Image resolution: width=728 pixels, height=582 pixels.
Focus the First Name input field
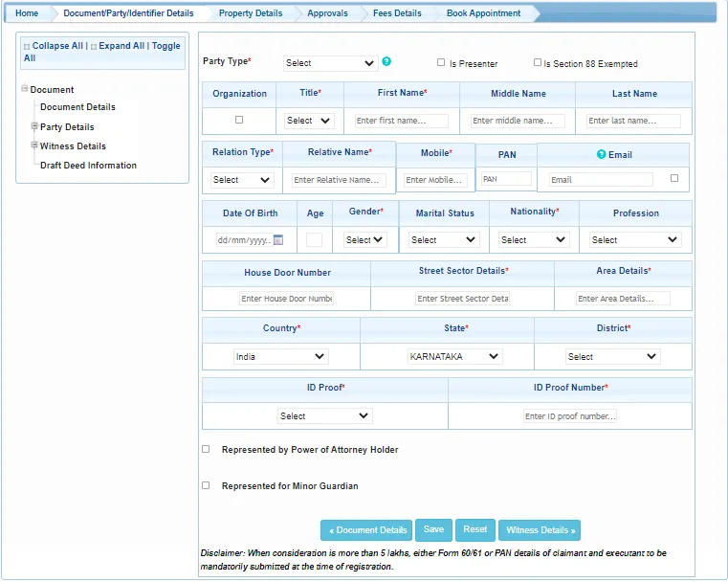402,122
